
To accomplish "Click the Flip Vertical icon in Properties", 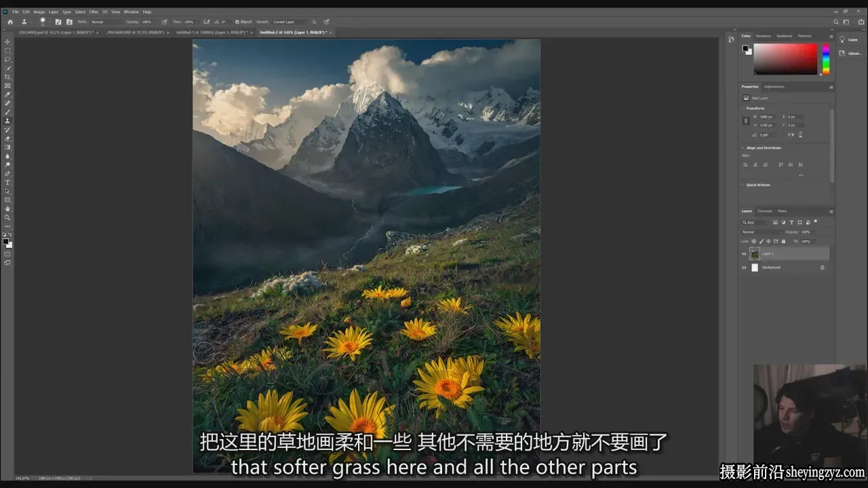I will [x=801, y=135].
